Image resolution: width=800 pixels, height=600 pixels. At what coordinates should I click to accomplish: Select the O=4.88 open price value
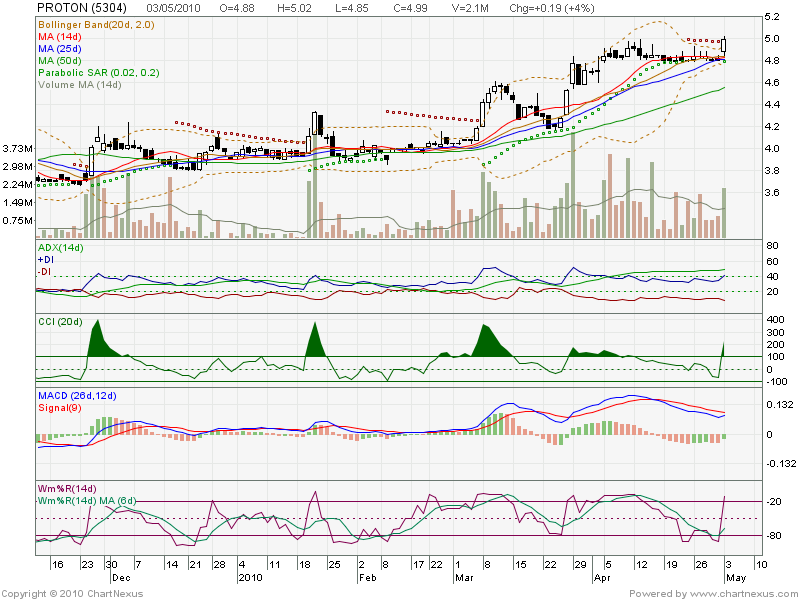tap(237, 8)
